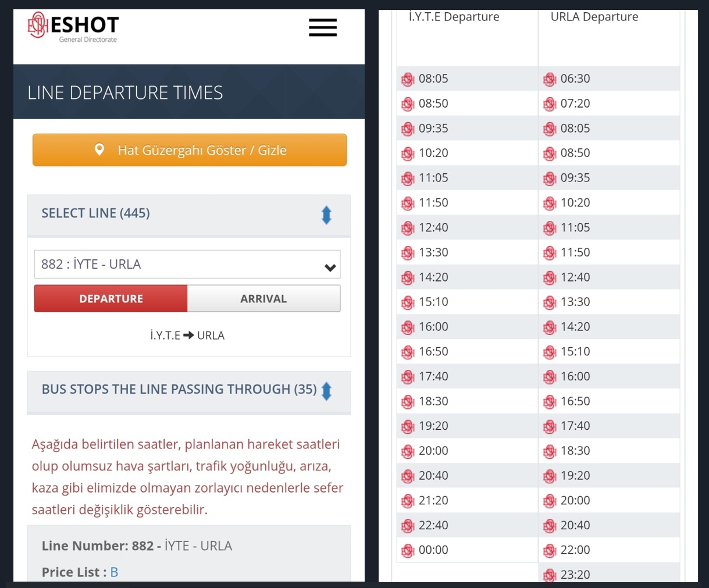Select the 20:40 İ.Y.T.E departure time
709x588 pixels.
[433, 476]
